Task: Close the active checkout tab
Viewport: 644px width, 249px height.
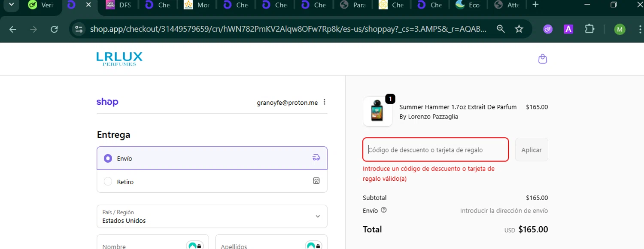Action: click(88, 5)
